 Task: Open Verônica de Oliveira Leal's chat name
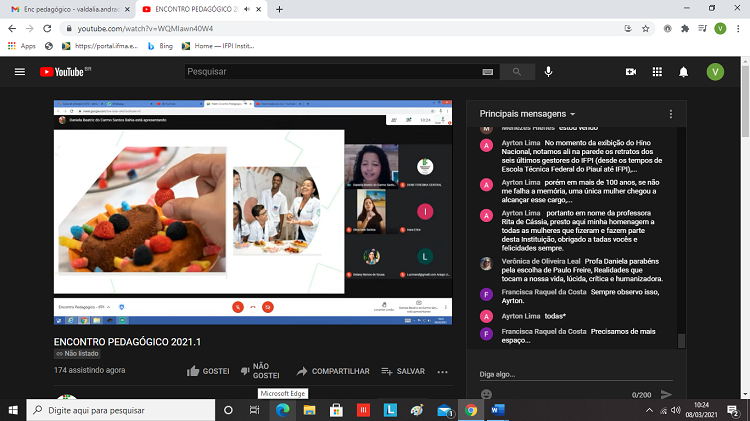(540, 261)
